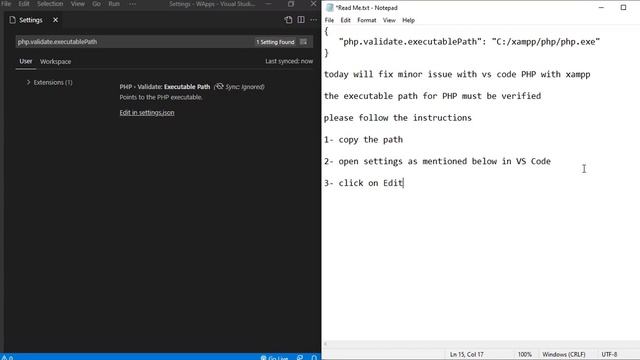Viewport: 640px width, 360px height.
Task: Click the 1 Setting Found badge
Action: point(275,42)
